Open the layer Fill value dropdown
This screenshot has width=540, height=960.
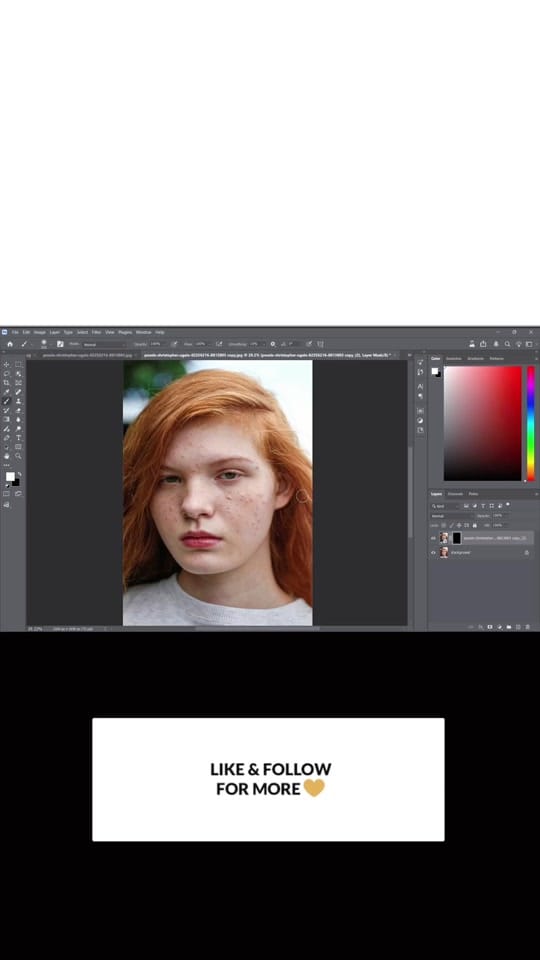[500, 525]
